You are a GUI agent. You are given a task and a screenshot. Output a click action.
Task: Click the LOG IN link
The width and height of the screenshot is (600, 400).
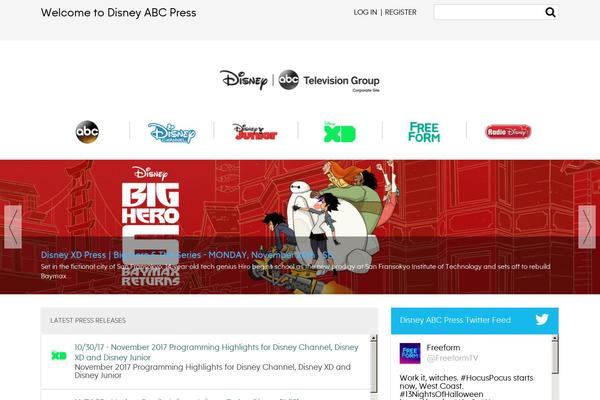pyautogui.click(x=365, y=12)
